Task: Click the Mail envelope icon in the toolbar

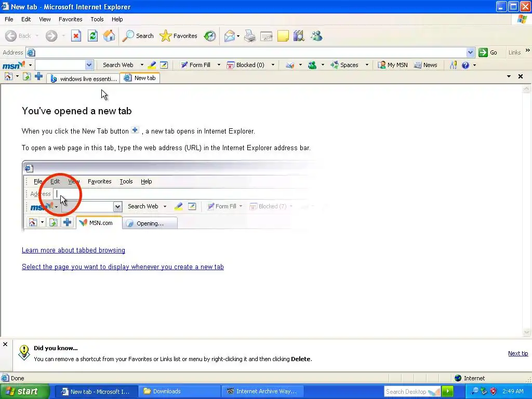Action: pyautogui.click(x=230, y=36)
